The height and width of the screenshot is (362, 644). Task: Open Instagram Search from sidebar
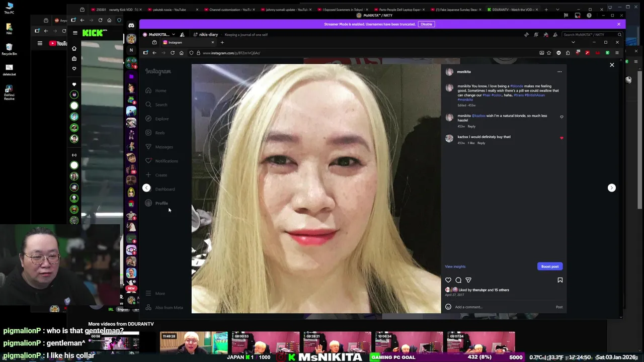pyautogui.click(x=156, y=105)
